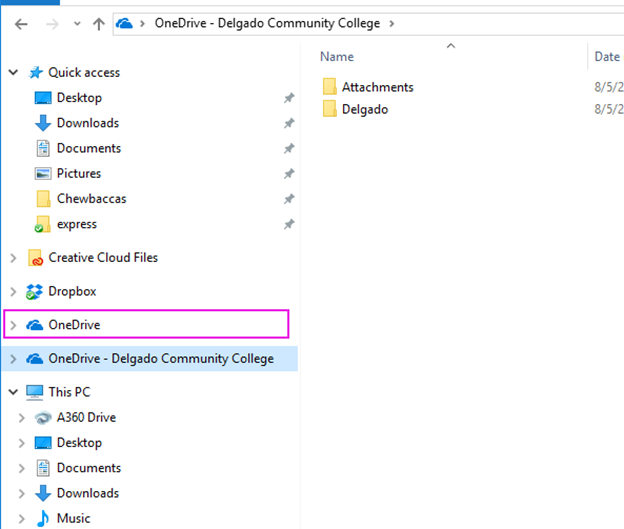Collapse the Quick access section
The image size is (624, 529).
coord(14,72)
